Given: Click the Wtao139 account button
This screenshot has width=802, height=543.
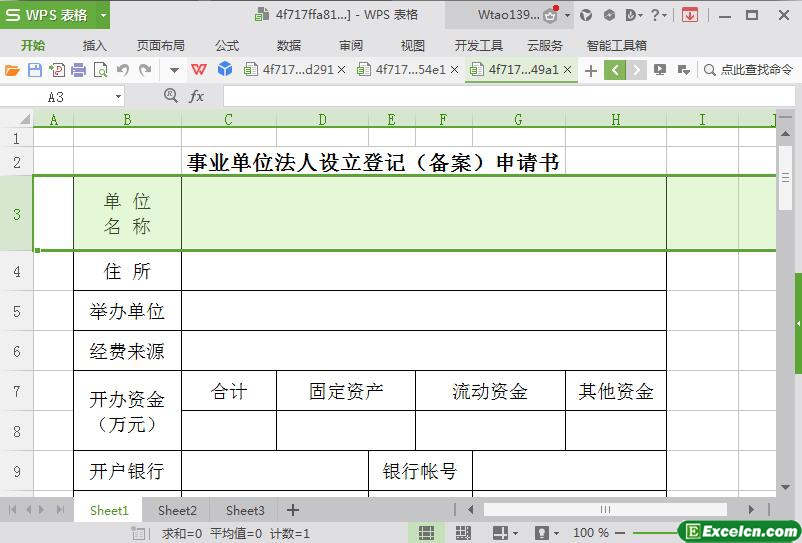Looking at the screenshot, I should [x=509, y=15].
